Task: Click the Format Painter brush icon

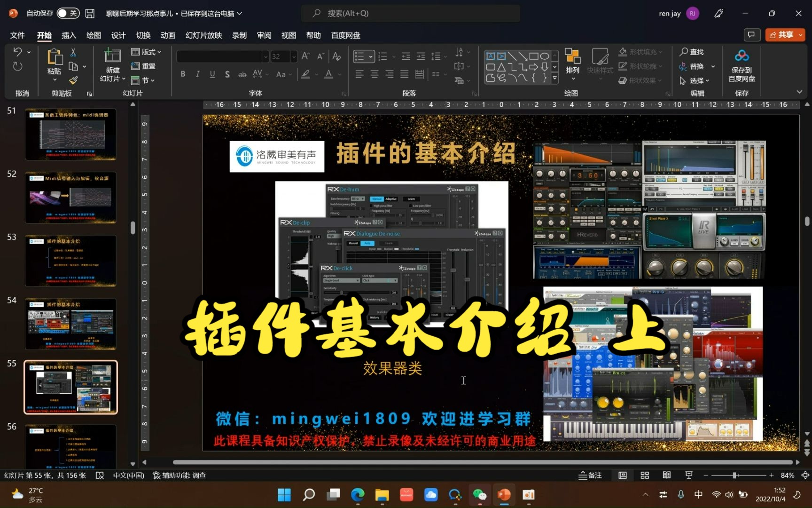Action: (73, 80)
